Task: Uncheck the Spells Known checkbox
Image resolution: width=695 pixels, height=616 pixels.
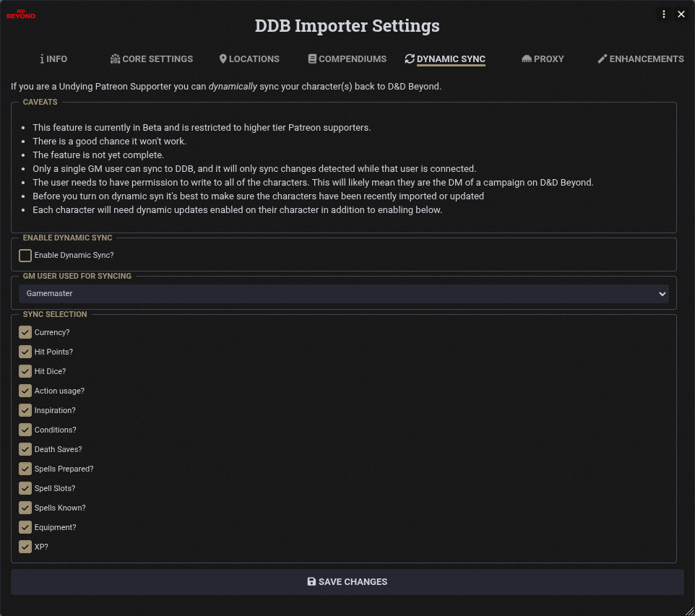Action: [25, 508]
